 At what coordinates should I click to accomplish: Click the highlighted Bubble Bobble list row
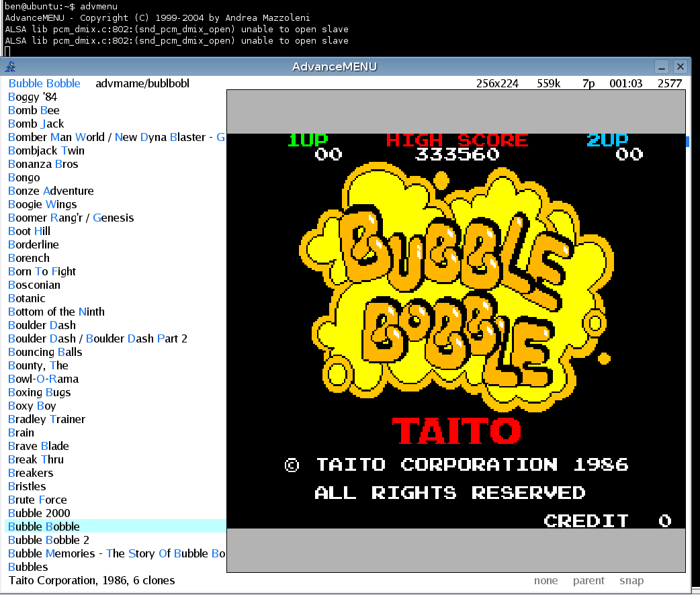click(115, 527)
